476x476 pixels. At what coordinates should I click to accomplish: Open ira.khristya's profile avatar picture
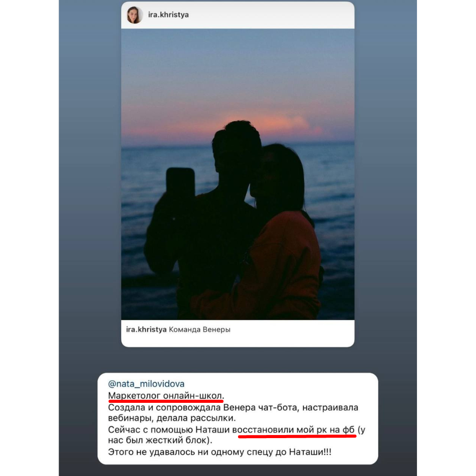click(x=135, y=15)
